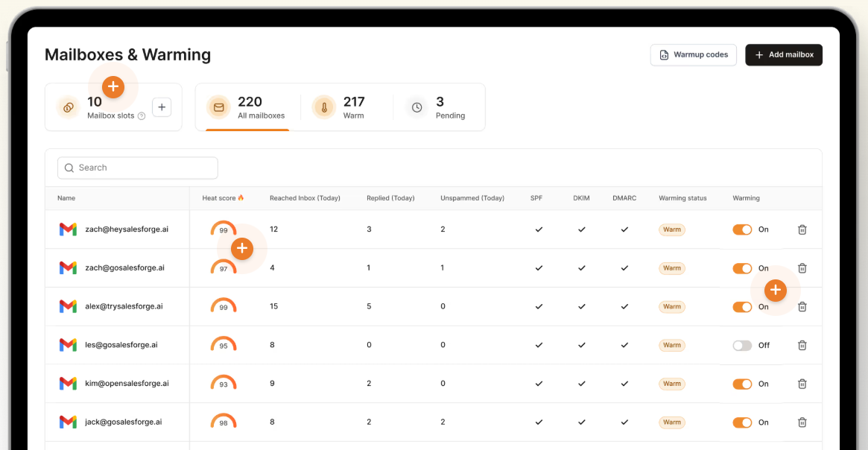
Task: Click the Warming status column header
Action: 682,198
